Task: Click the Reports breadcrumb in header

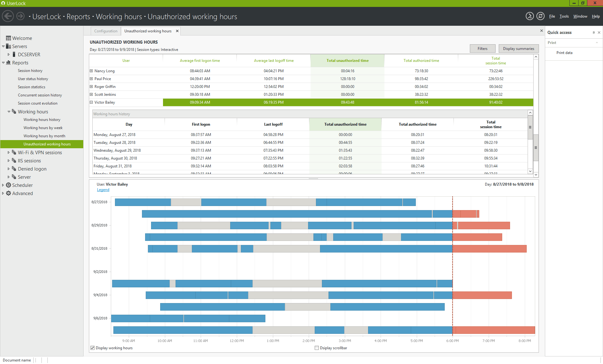Action: pyautogui.click(x=78, y=17)
